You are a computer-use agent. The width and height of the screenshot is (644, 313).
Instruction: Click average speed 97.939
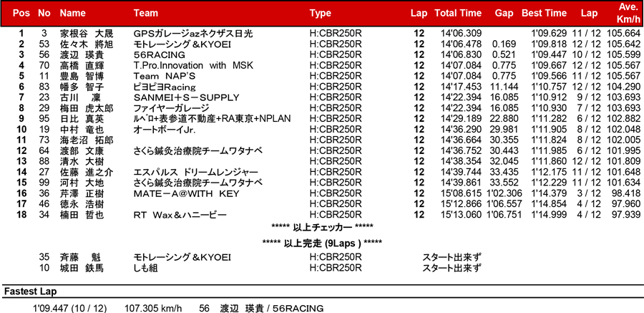point(626,215)
